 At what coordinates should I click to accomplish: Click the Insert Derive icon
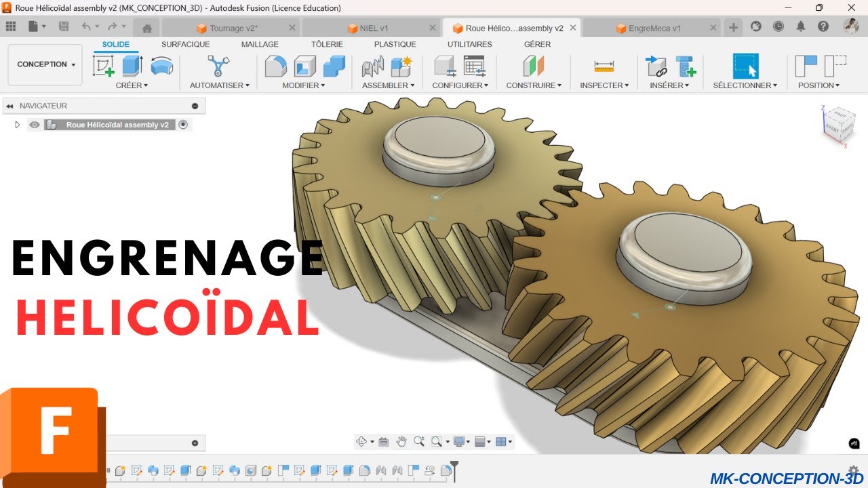(656, 66)
